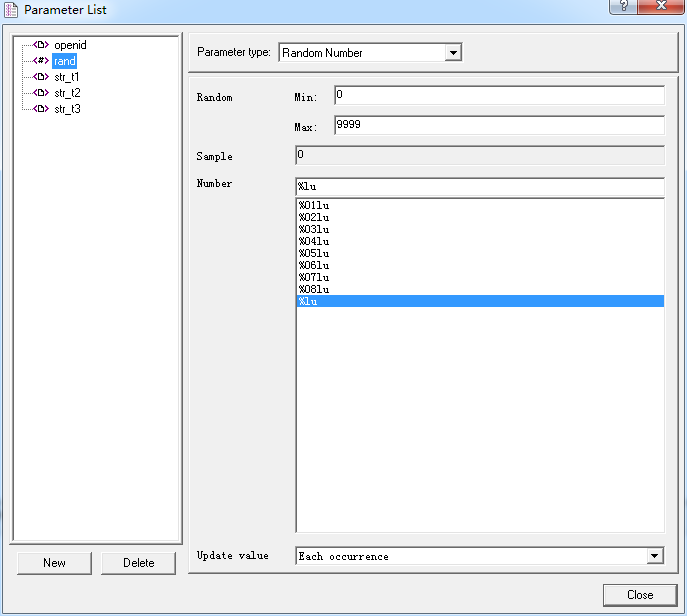Click the icon beside str_t1

[x=41, y=77]
